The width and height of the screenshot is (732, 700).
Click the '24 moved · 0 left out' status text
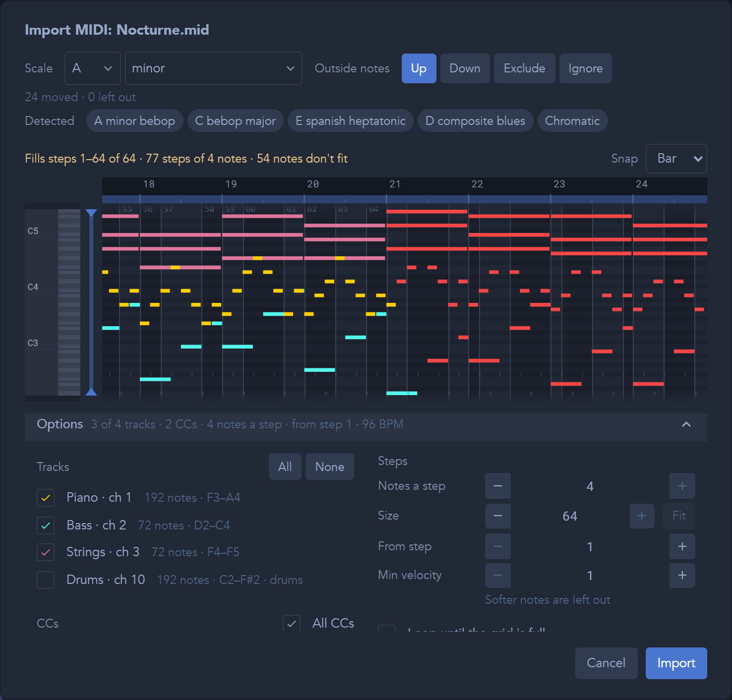tap(80, 97)
